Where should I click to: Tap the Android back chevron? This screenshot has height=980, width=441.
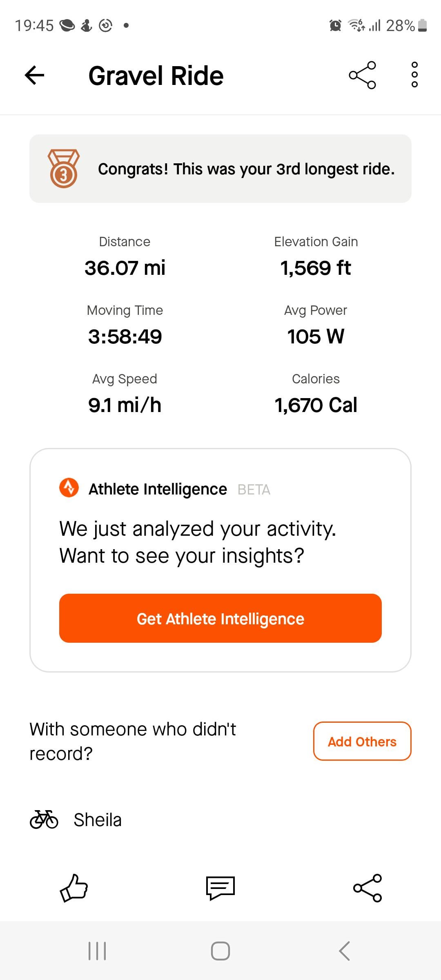pos(344,951)
